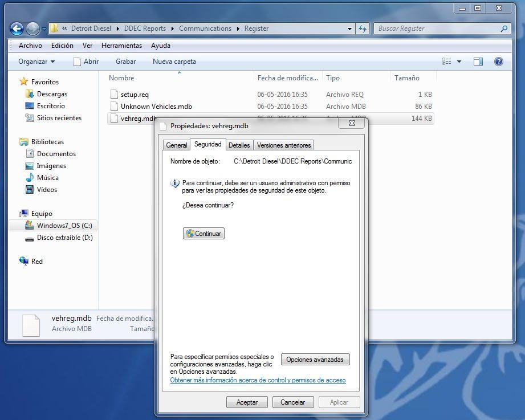Click DDEC Reports in the breadcrumb

pyautogui.click(x=145, y=29)
